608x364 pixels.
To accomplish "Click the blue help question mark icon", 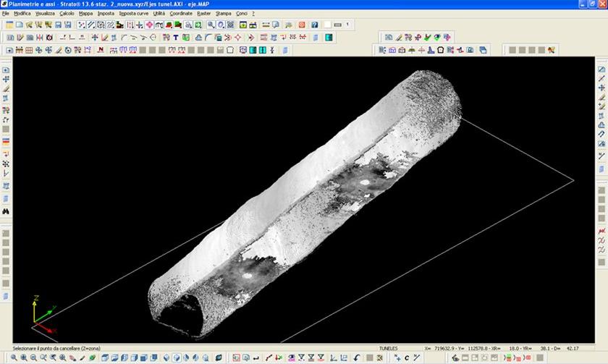I will point(315,25).
